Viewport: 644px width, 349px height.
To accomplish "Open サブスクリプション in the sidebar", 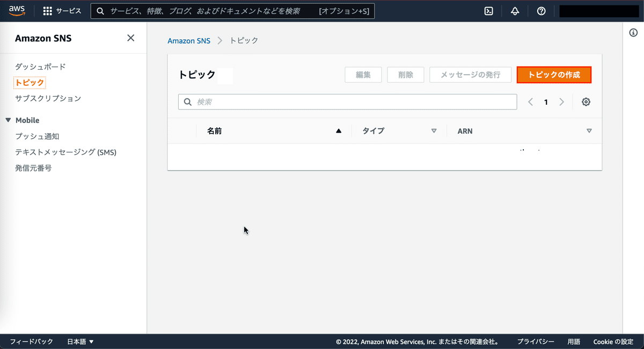I will point(48,98).
